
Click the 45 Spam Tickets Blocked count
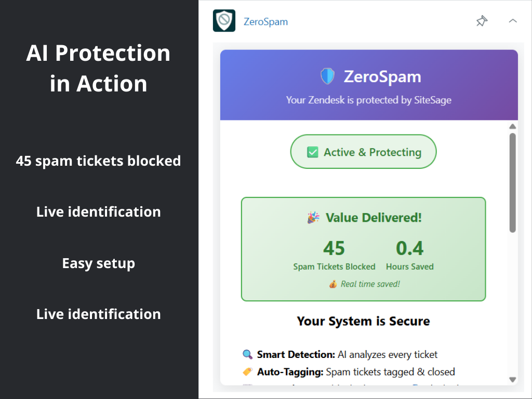(x=334, y=248)
